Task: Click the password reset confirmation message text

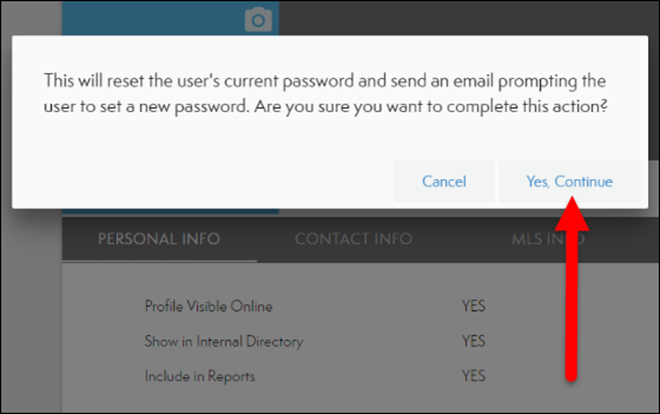Action: (x=325, y=92)
